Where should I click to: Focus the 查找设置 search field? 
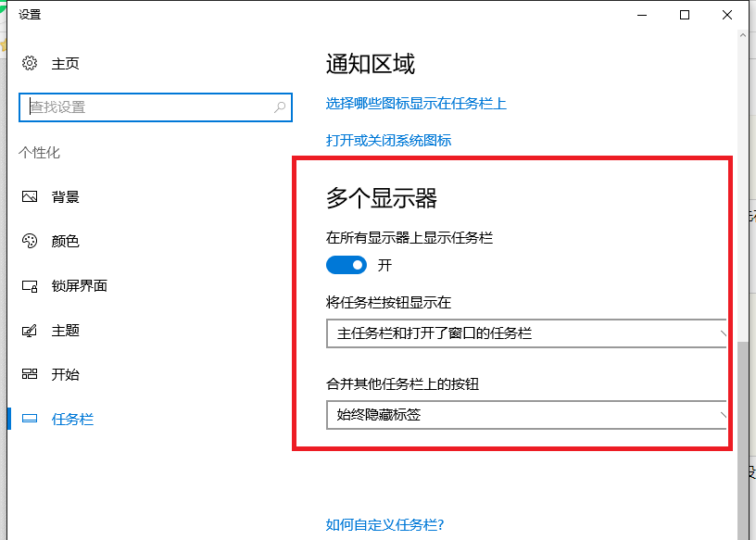[148, 107]
